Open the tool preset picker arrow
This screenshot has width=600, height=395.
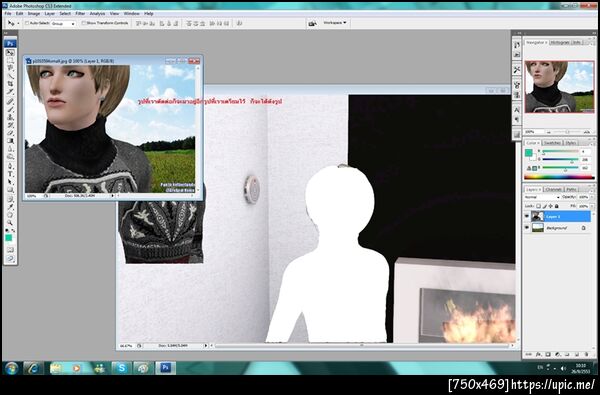18,23
